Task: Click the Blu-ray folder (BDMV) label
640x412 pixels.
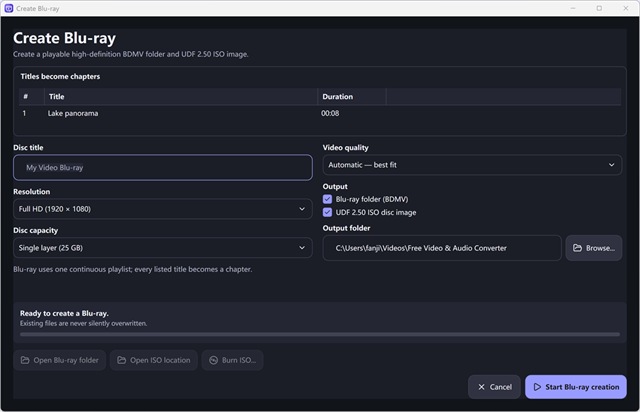Action: (372, 199)
